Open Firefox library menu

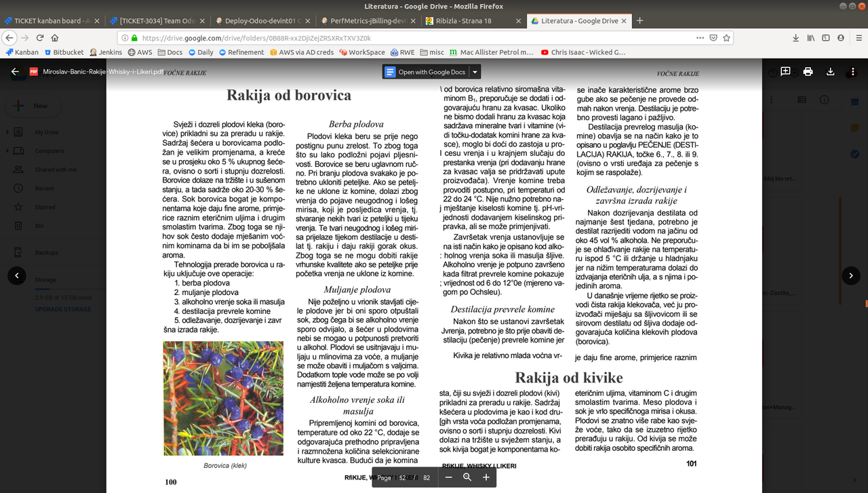811,38
